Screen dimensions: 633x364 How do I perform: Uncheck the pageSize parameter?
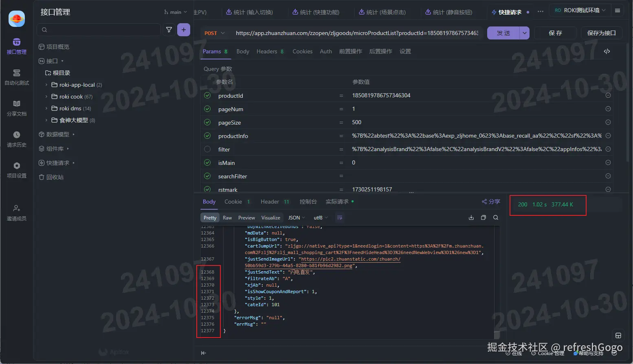click(x=207, y=122)
